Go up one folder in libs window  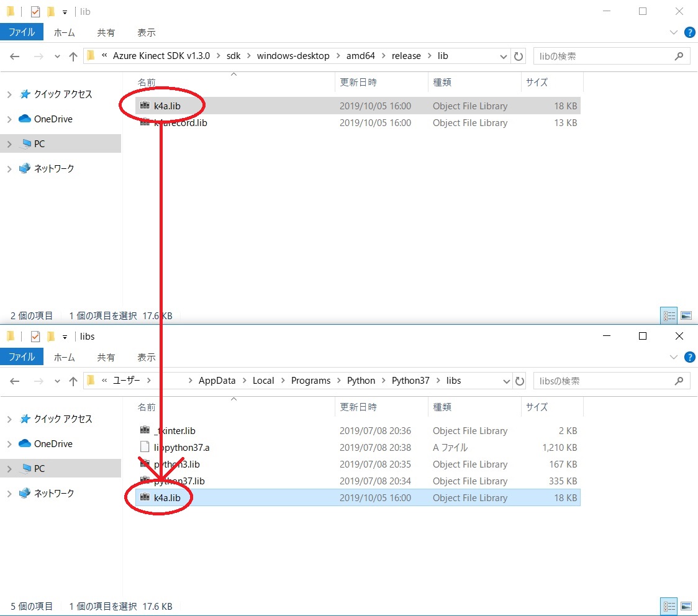(x=73, y=381)
